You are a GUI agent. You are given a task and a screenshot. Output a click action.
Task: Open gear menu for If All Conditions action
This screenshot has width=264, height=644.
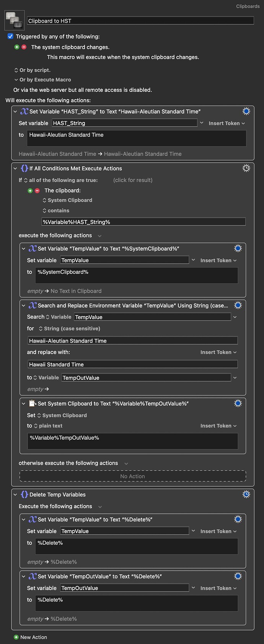tap(246, 168)
